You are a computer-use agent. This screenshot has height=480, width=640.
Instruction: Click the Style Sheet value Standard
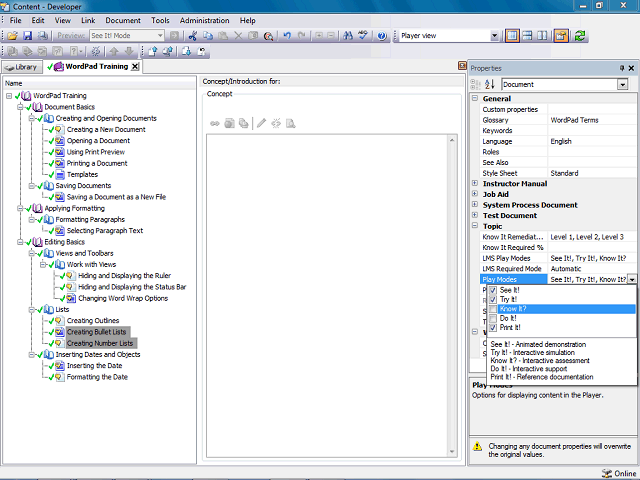[x=564, y=173]
